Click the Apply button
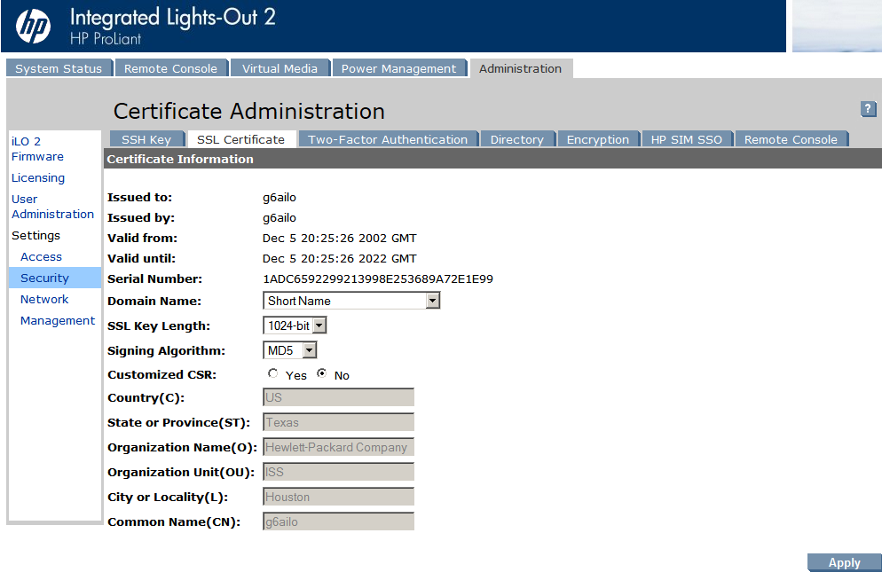 point(845,562)
